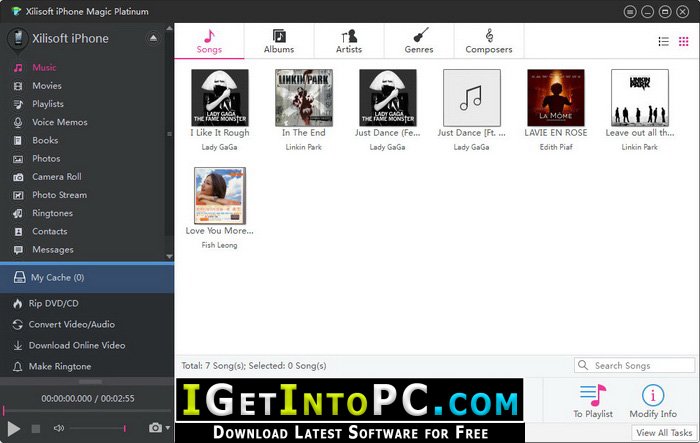
Task: Open the Music category in sidebar
Action: 44,67
